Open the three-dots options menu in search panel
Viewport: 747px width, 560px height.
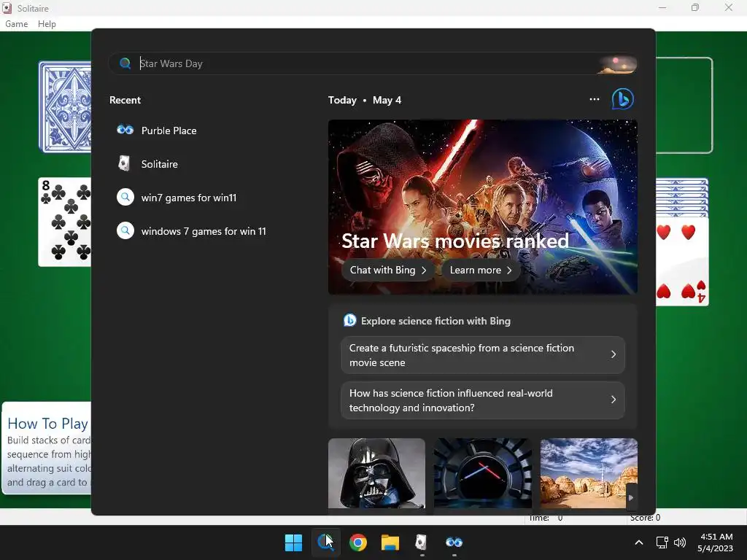(x=594, y=99)
